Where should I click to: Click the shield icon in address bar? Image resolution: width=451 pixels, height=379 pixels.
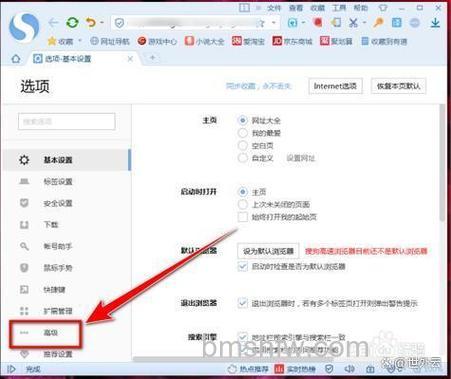pos(119,23)
